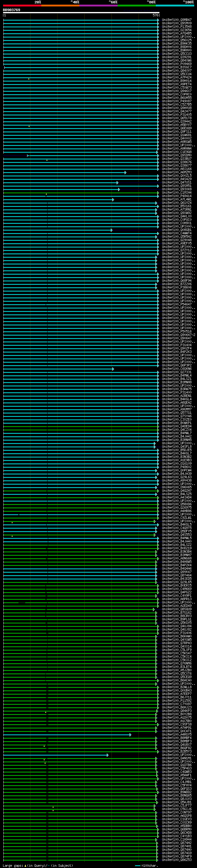Viewport: 197px width, 868px height.
Task: Open hit UniRef100_Q39291
Action: (x=177, y=57)
